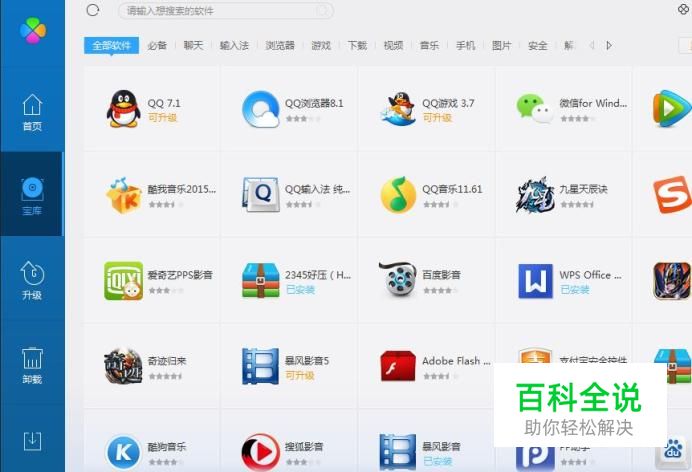Select the 酷狗音乐 blue K icon
The width and height of the screenshot is (692, 472).
point(123,452)
